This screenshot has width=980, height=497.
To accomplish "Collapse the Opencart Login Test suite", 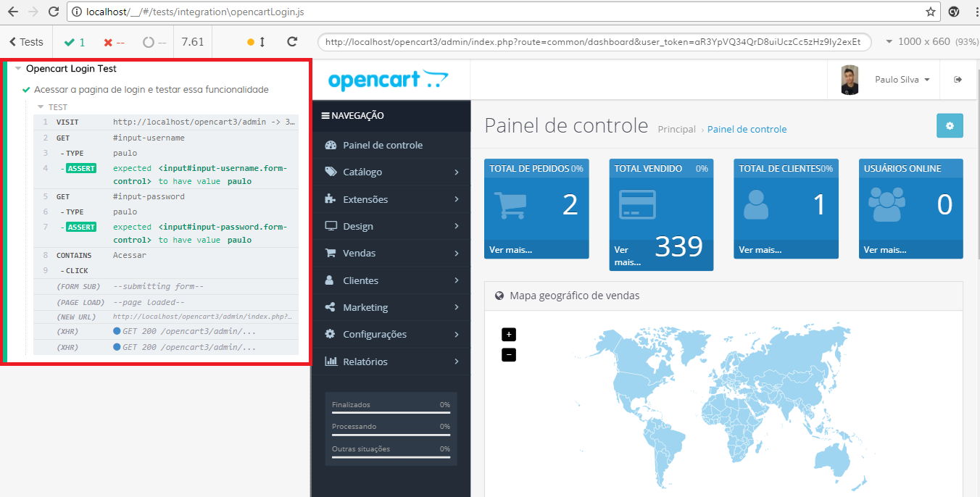I will pyautogui.click(x=18, y=69).
